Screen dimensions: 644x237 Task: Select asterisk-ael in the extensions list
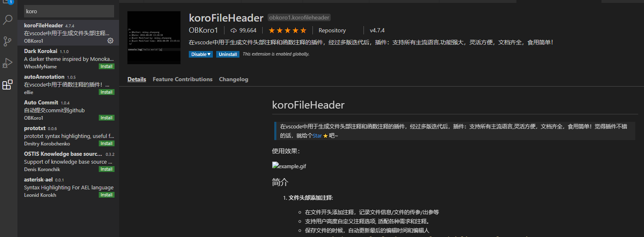click(68, 187)
